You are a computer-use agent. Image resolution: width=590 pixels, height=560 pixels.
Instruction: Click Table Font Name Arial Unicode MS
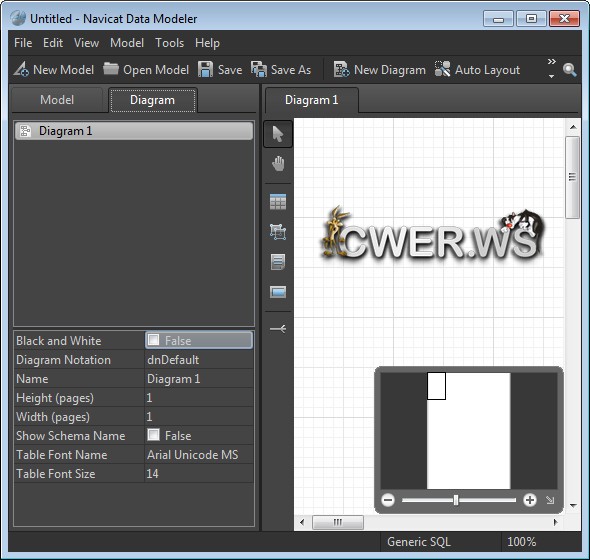[199, 455]
